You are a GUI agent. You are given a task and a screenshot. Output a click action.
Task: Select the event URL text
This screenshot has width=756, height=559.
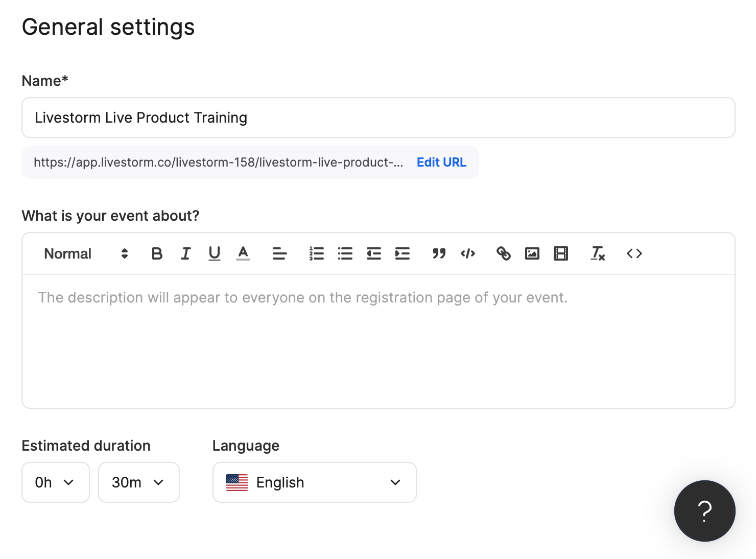(x=219, y=162)
